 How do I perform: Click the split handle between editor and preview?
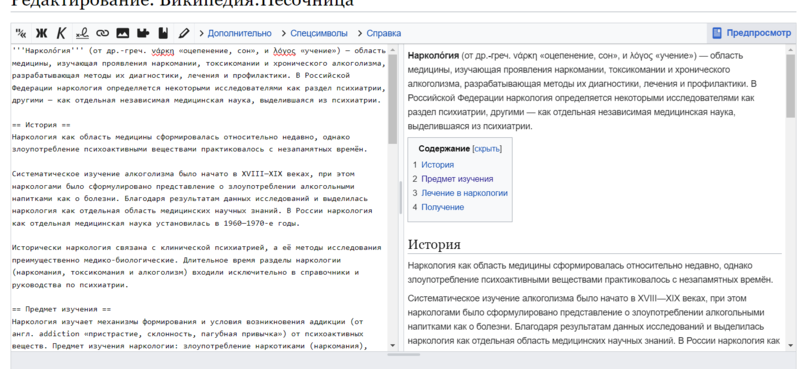[x=401, y=198]
